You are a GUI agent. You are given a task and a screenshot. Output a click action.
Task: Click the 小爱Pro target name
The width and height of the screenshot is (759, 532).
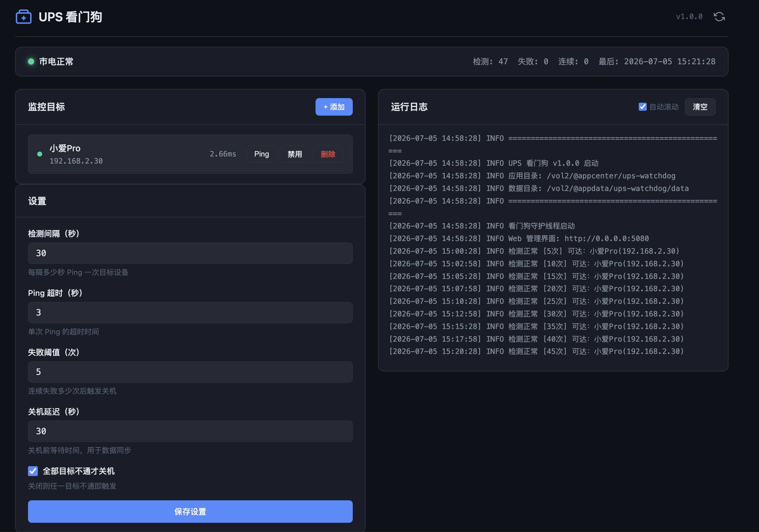[65, 149]
